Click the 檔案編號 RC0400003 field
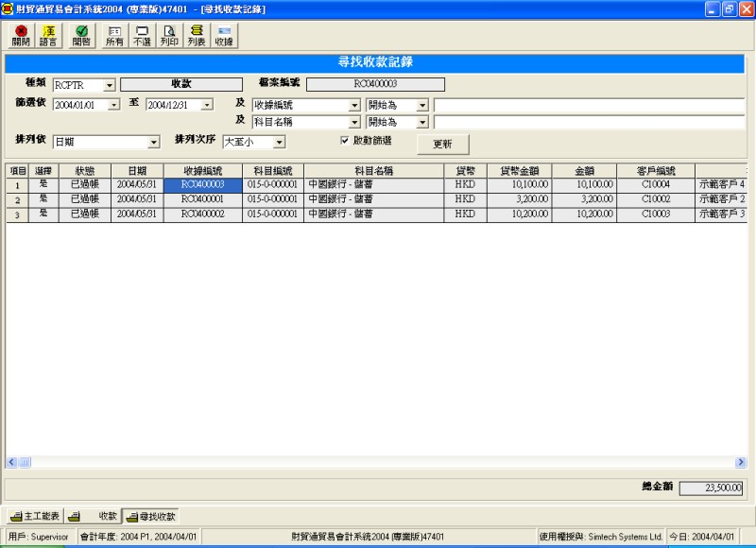Screen dimensions: 756x548 (x=375, y=84)
